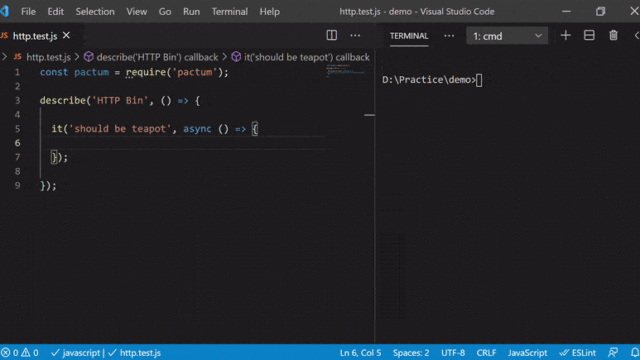This screenshot has width=640, height=360.
Task: Switch to the TERMINAL panel tab
Action: tap(409, 36)
